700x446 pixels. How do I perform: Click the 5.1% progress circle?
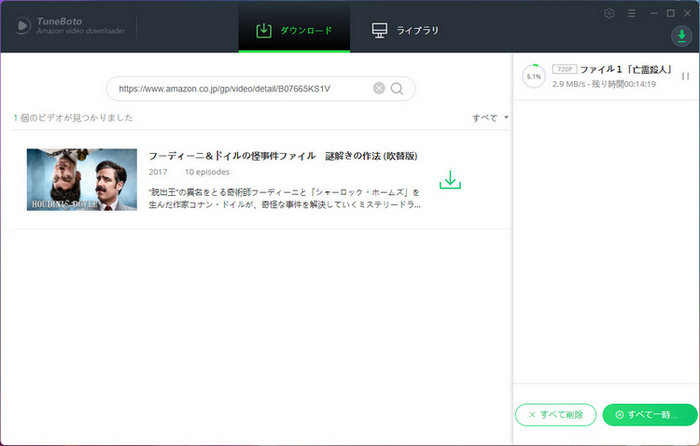tap(533, 76)
